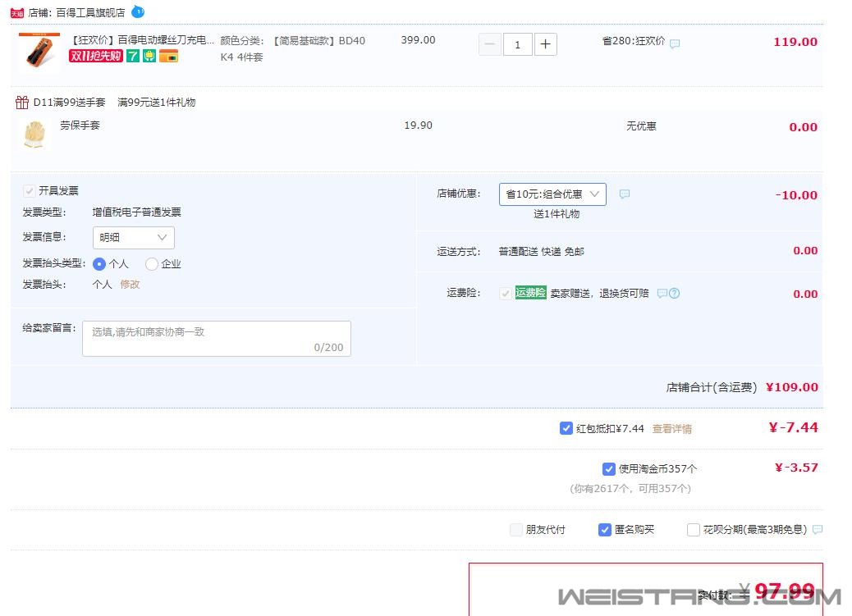852x616 pixels.
Task: Click the info bubble beside store discount dropdown
Action: (625, 194)
